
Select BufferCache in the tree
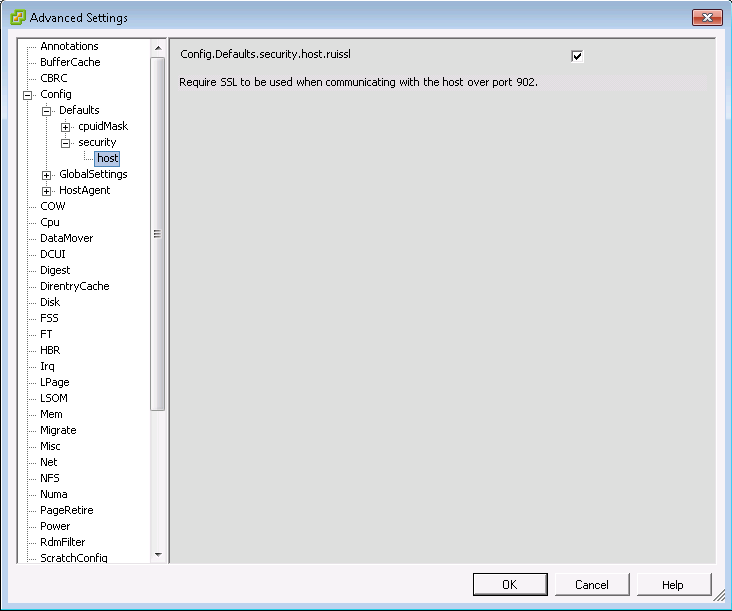click(70, 62)
